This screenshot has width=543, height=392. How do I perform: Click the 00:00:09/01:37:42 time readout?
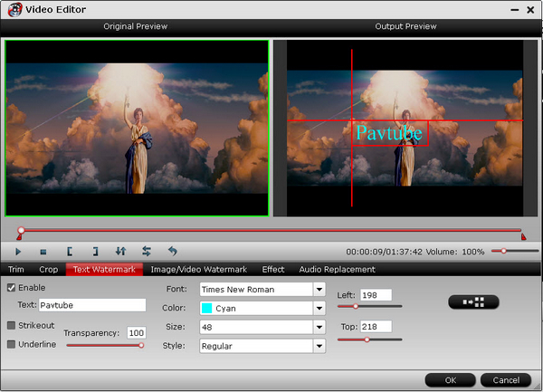click(x=384, y=252)
